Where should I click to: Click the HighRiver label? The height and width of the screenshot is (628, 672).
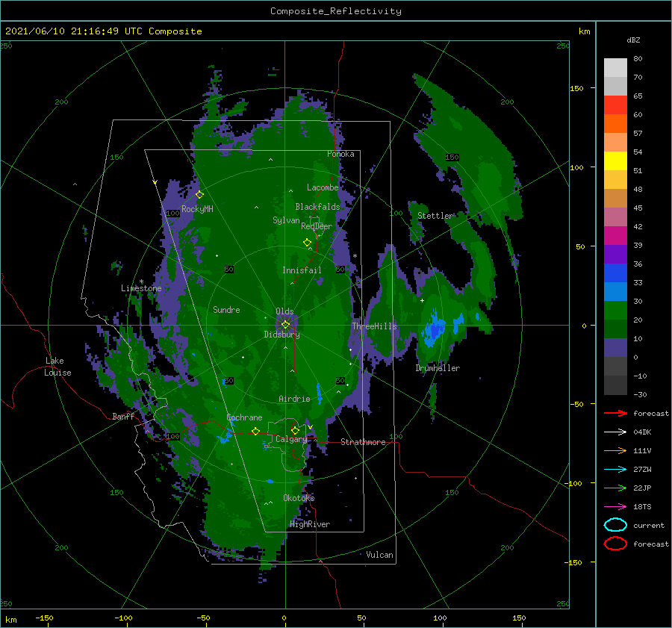pyautogui.click(x=310, y=524)
